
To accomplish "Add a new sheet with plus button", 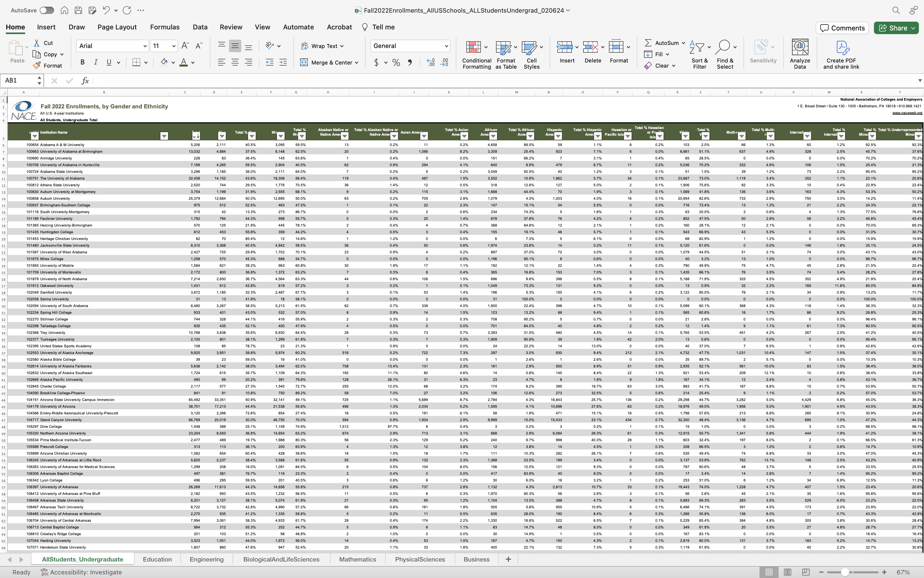I will [x=508, y=559].
